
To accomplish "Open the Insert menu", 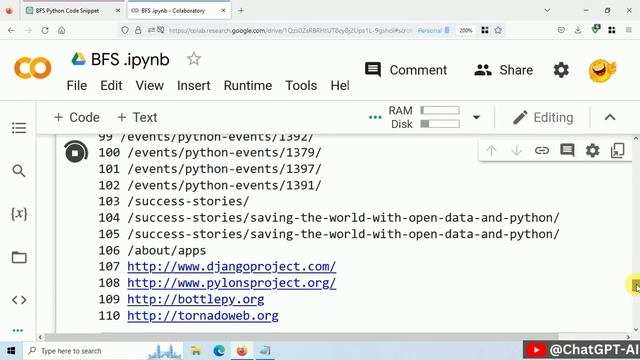I will click(193, 86).
